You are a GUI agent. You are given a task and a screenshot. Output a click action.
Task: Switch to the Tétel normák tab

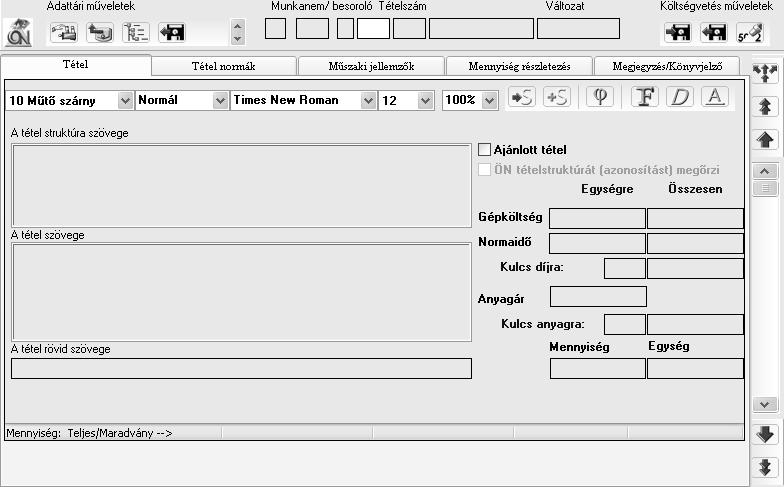[224, 66]
